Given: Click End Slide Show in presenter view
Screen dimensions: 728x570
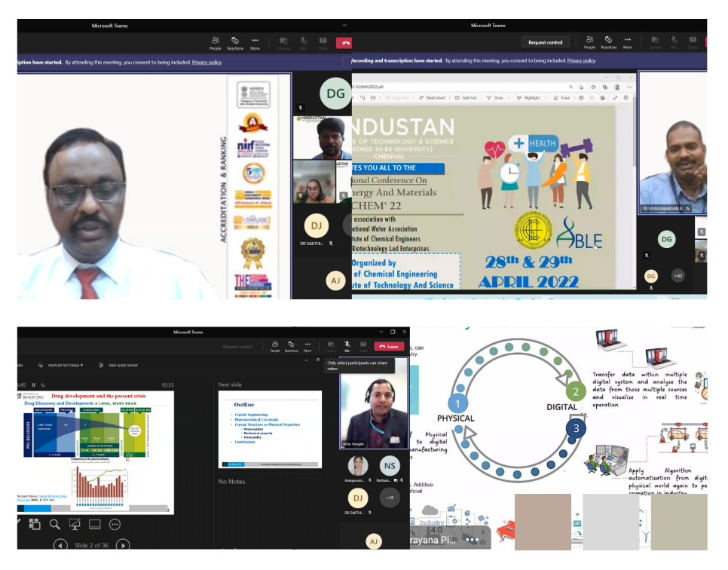Looking at the screenshot, I should pos(118,365).
